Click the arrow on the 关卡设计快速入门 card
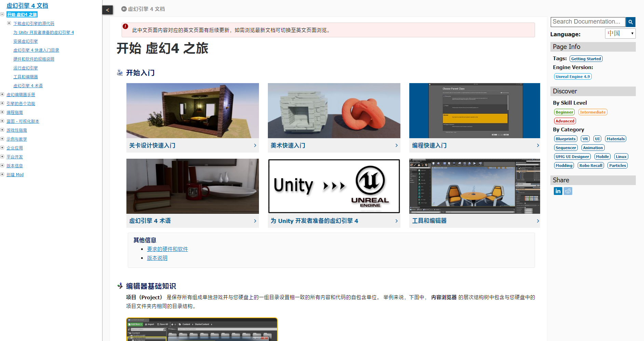This screenshot has height=341, width=644. tap(255, 145)
